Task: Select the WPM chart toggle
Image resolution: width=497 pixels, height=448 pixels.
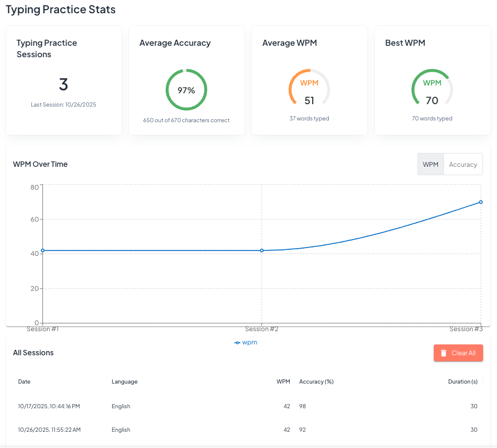Action: 430,164
